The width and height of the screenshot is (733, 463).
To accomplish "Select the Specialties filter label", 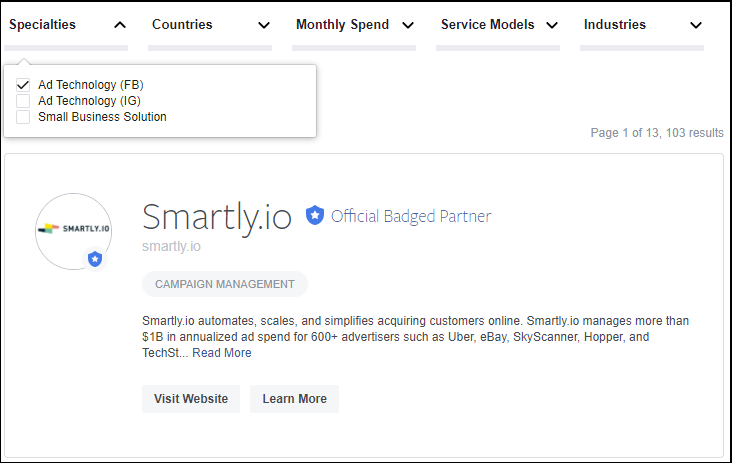I will [x=43, y=24].
